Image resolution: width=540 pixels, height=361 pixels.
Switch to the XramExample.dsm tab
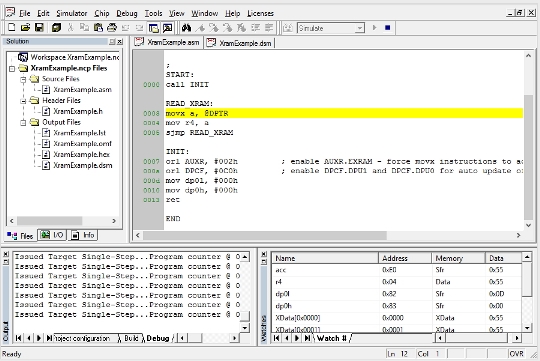tap(239, 43)
